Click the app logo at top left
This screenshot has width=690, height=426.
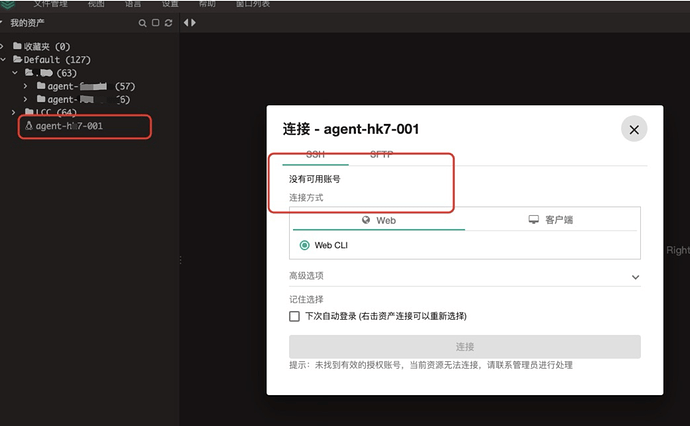(7, 4)
